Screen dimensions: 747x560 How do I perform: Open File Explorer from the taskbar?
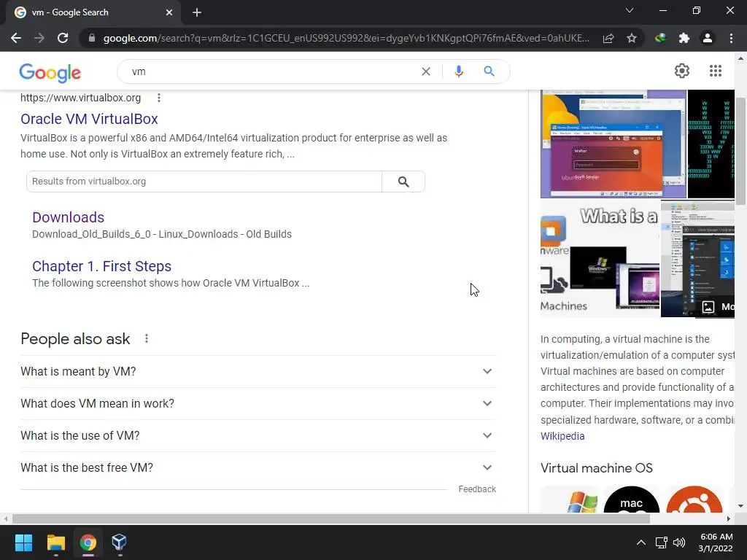pyautogui.click(x=55, y=542)
